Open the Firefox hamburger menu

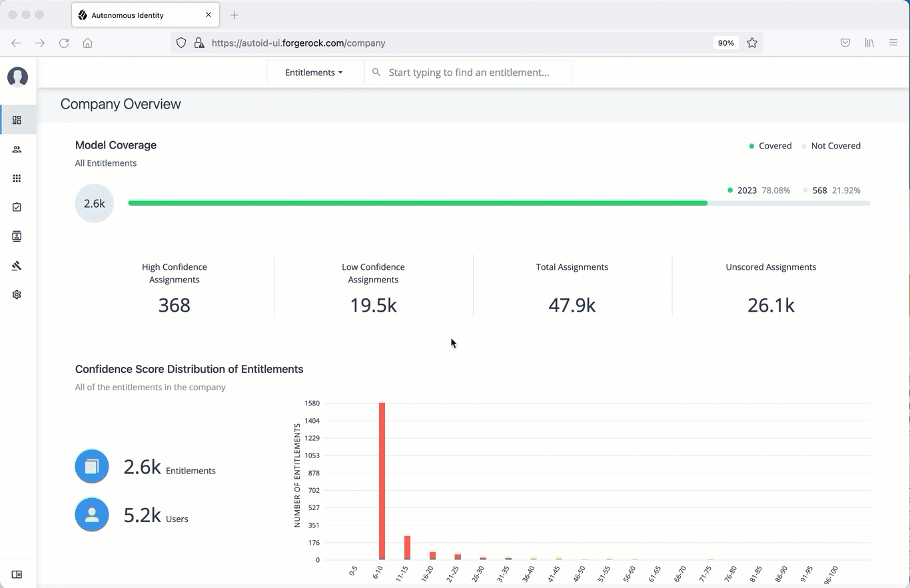click(893, 43)
